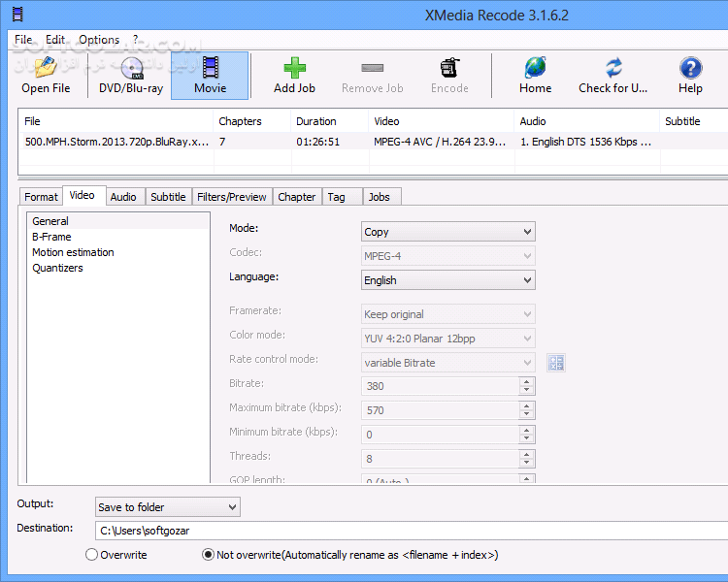Select the Overwrite radio button

pyautogui.click(x=92, y=555)
